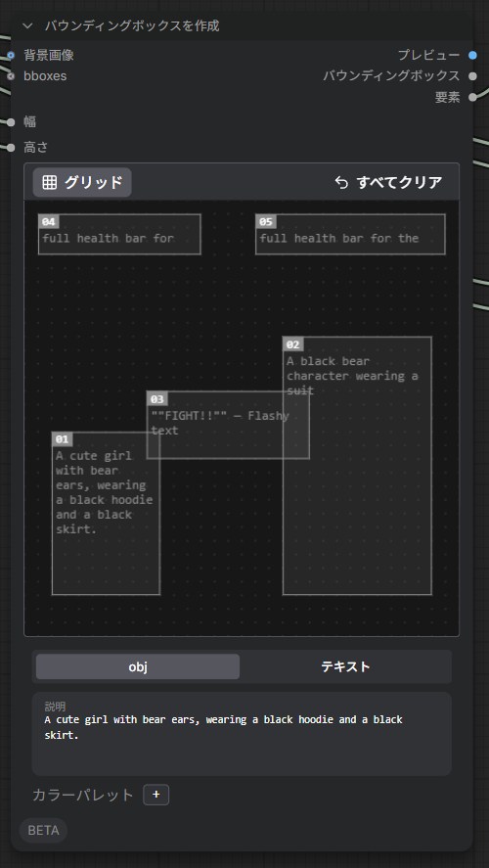Select bounding box 05 label

pyautogui.click(x=266, y=221)
